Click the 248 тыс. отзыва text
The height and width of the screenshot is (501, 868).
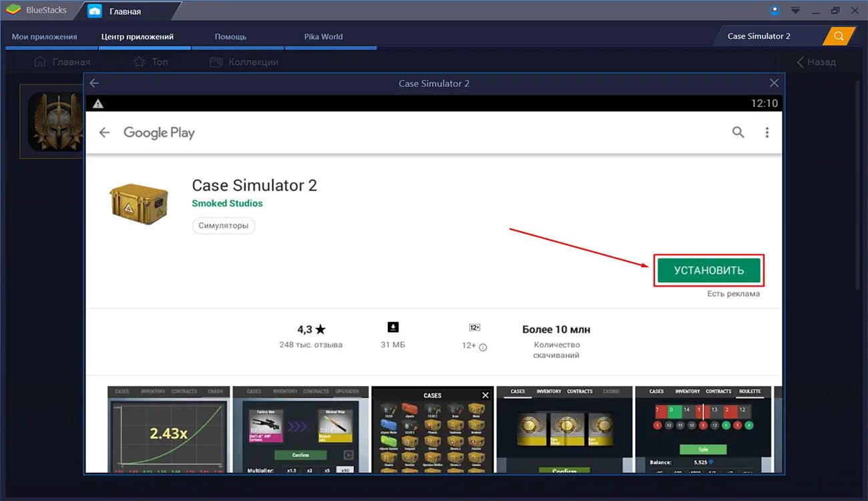(311, 345)
